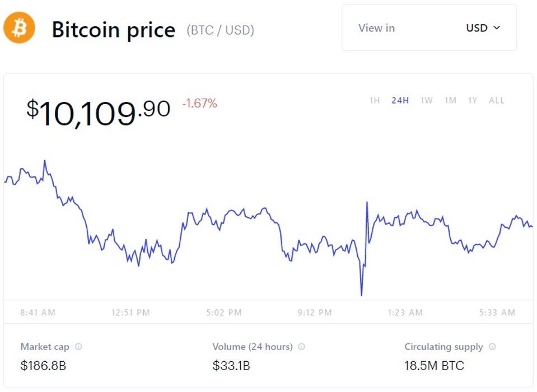This screenshot has height=392, width=537.
Task: Click the Bitcoin price heading
Action: [114, 30]
